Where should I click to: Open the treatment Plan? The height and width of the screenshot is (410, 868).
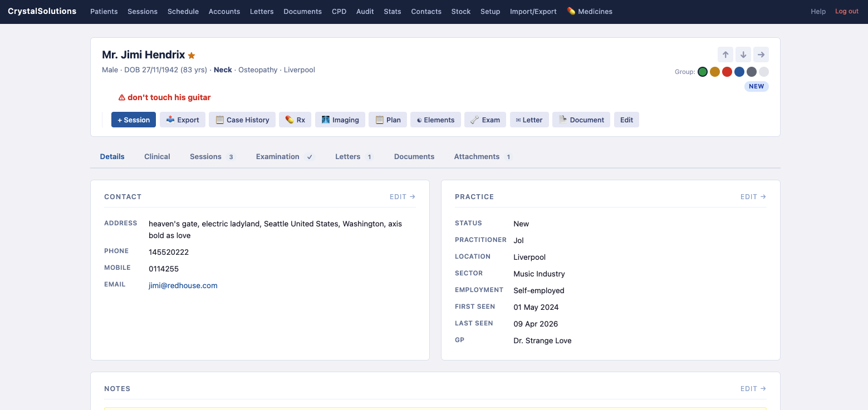click(x=388, y=120)
